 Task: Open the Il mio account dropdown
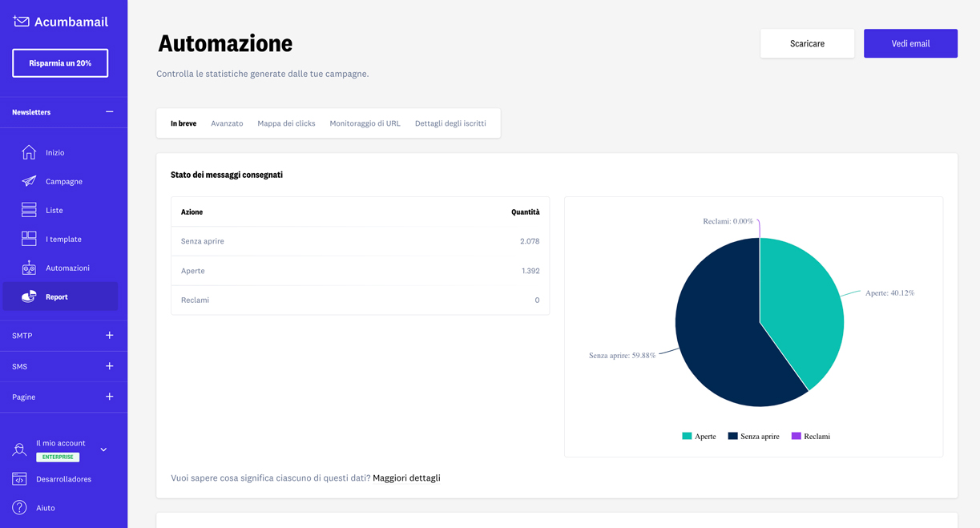coord(103,449)
